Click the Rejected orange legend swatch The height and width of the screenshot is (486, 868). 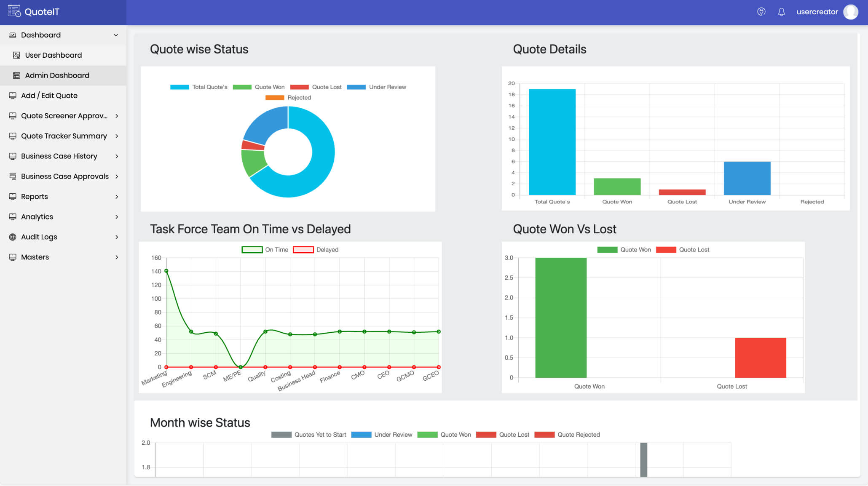click(275, 98)
